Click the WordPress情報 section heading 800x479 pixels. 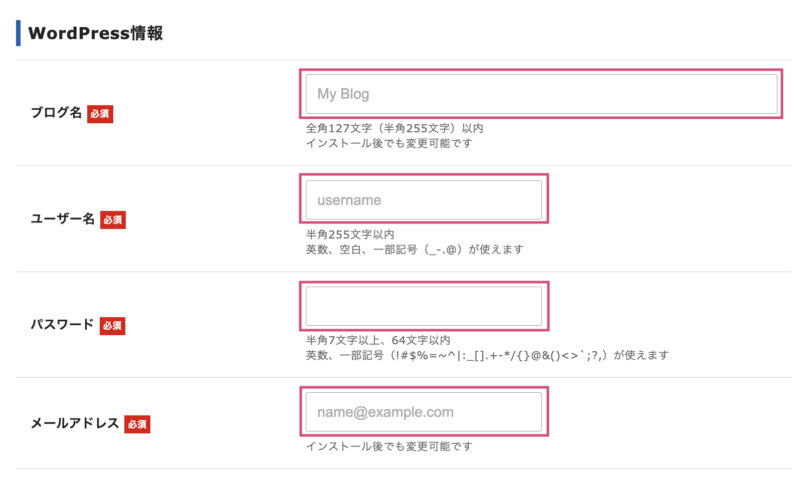coord(96,33)
